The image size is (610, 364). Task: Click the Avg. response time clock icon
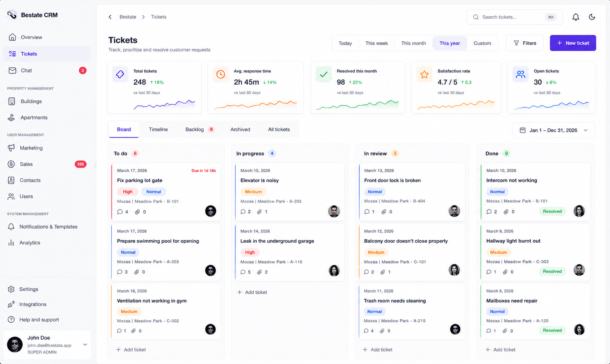pyautogui.click(x=221, y=74)
